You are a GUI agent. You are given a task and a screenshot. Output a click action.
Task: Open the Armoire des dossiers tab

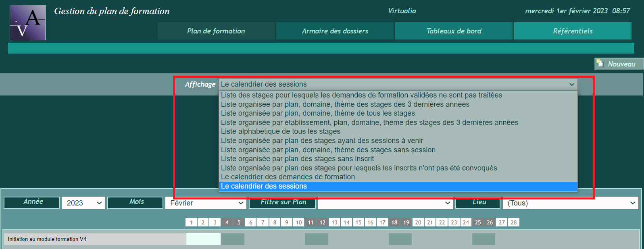[335, 31]
